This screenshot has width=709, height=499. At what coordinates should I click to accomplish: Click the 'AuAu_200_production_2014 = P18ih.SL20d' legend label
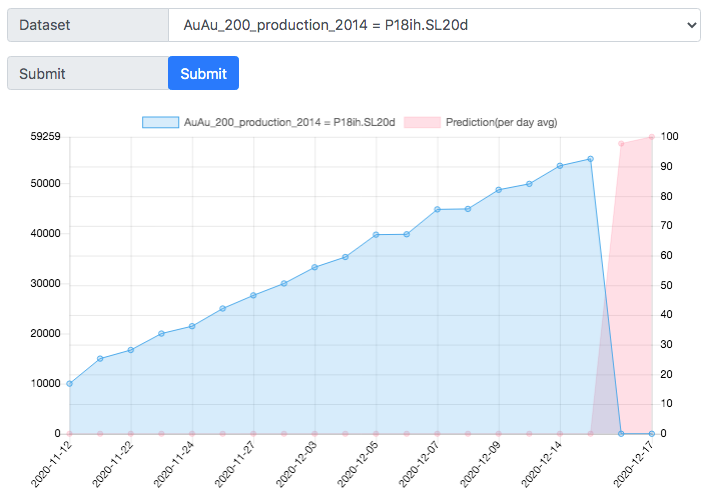[x=289, y=122]
